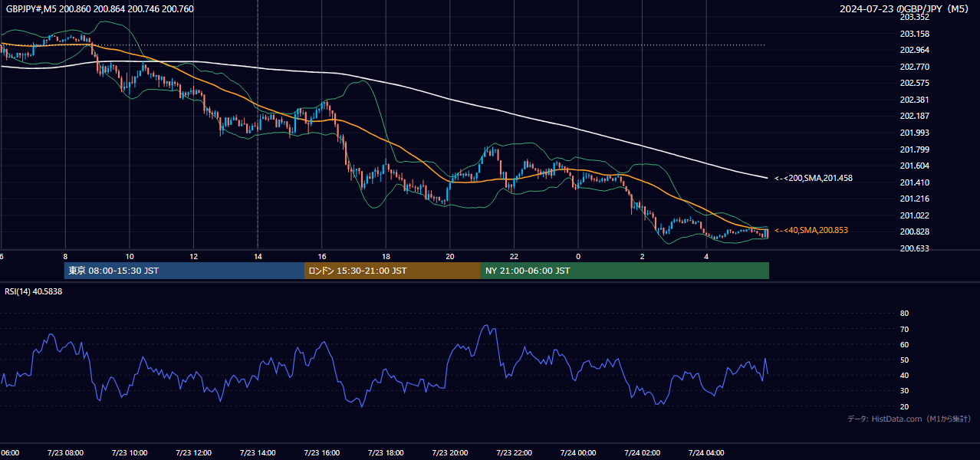Click the NY 21:00-06:00 JST session bar
The width and height of the screenshot is (980, 460).
point(625,271)
